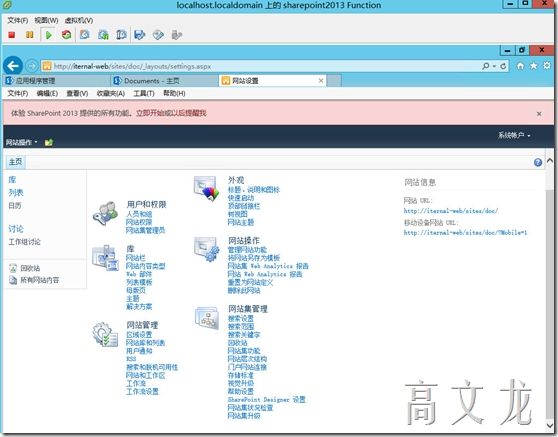Expand the 网站操作 dropdown menu
This screenshot has height=437, width=558.
(21, 142)
